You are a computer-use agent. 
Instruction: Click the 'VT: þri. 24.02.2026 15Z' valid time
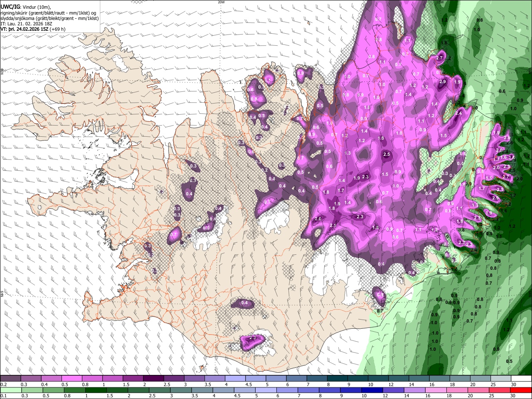point(24,29)
